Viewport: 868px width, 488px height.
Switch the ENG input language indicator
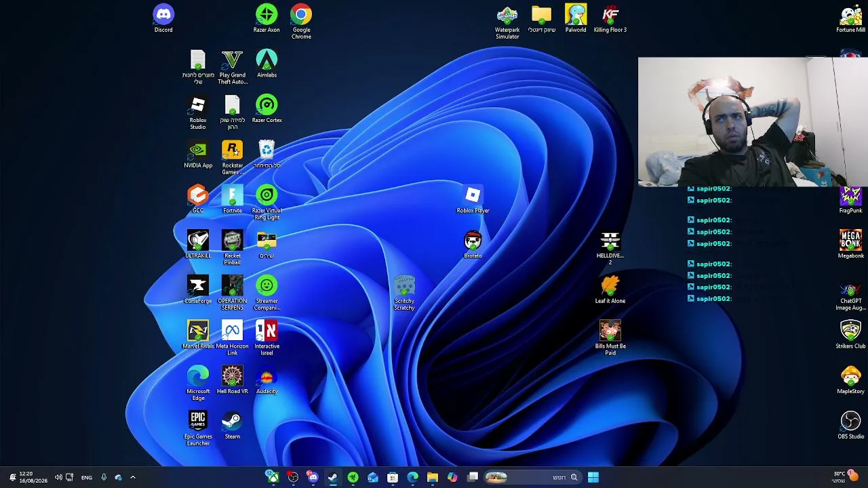(x=87, y=478)
